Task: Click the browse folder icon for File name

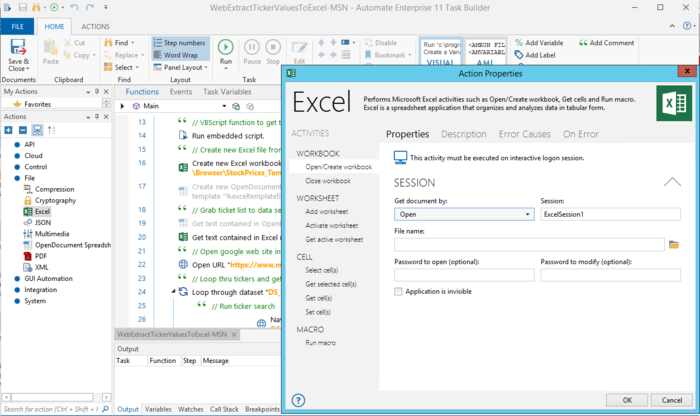Action: pyautogui.click(x=674, y=245)
